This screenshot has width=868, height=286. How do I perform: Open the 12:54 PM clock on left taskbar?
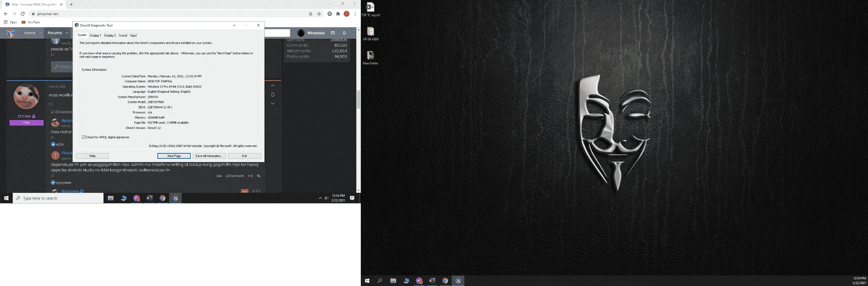click(338, 198)
